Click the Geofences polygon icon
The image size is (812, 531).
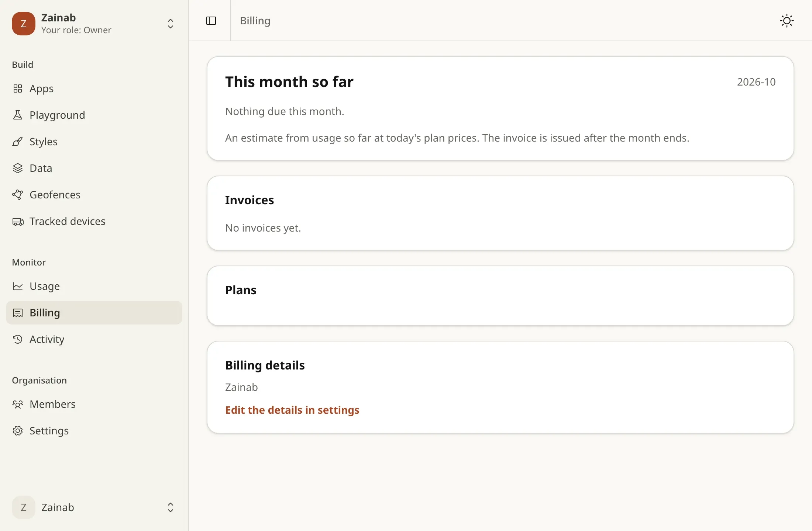pyautogui.click(x=17, y=195)
